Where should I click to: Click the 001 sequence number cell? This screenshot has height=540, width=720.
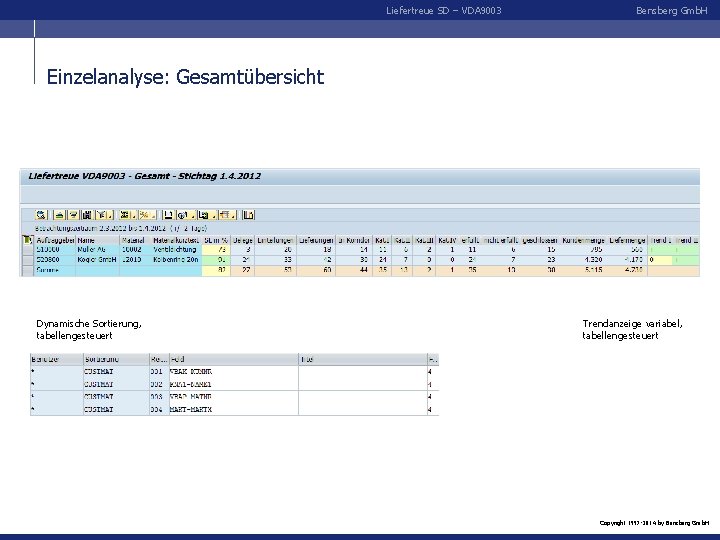(x=159, y=371)
